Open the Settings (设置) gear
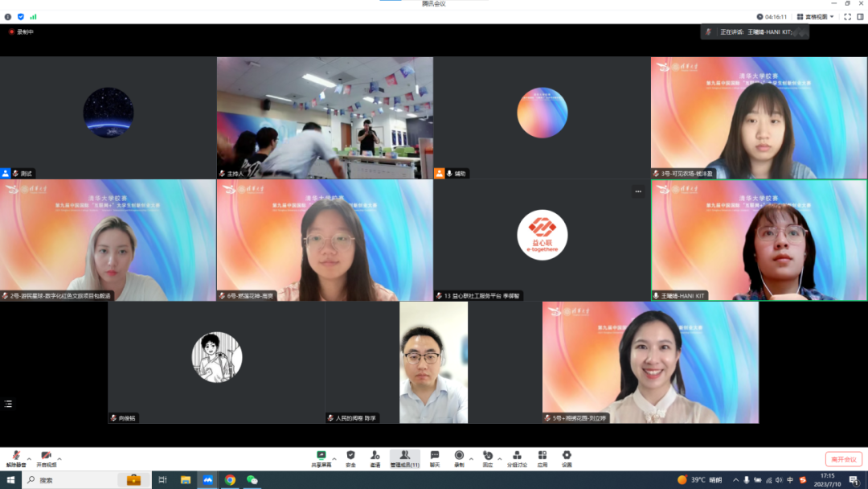The image size is (868, 489). click(567, 457)
